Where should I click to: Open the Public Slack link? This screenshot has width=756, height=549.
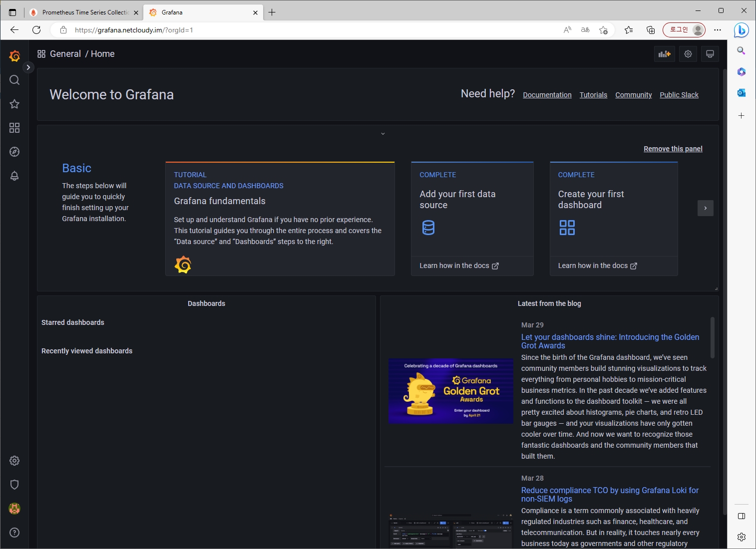[x=679, y=95]
